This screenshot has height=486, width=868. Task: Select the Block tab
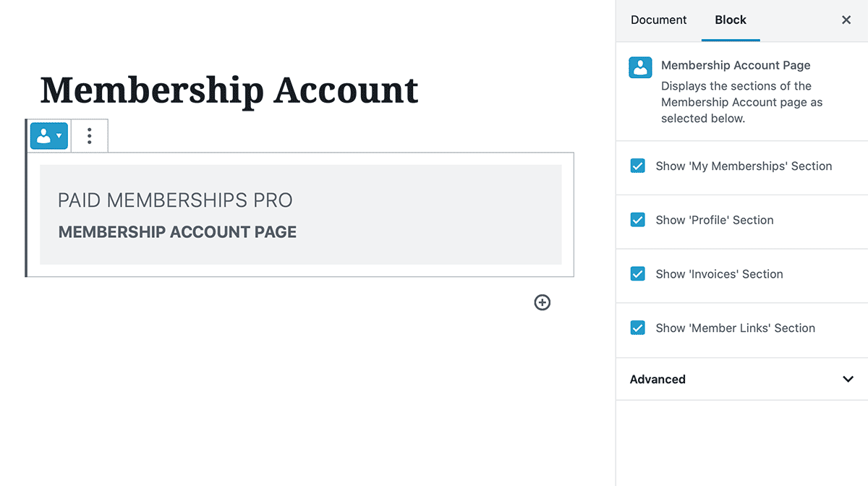731,20
